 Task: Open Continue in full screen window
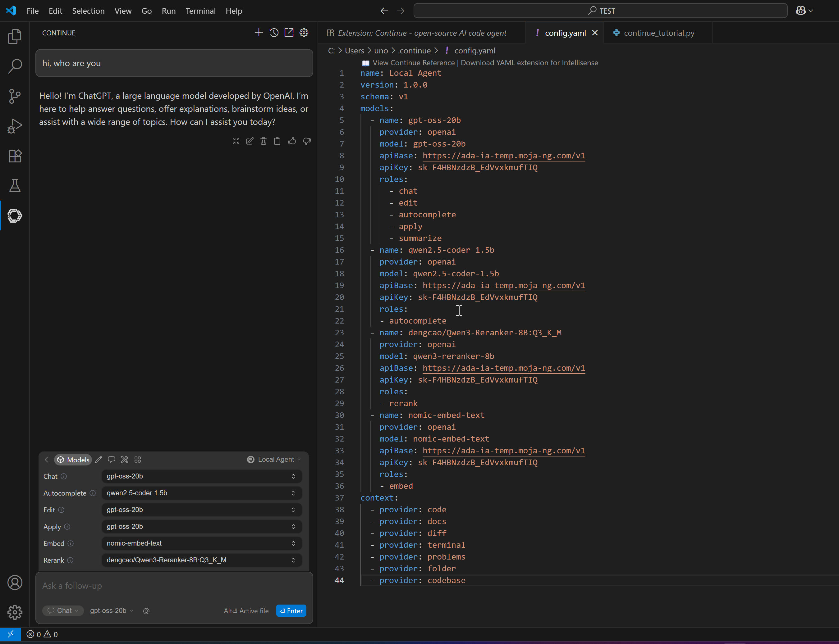coord(289,33)
